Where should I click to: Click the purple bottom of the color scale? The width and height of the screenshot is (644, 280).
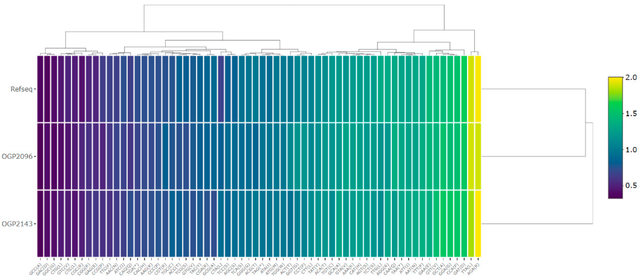point(615,196)
